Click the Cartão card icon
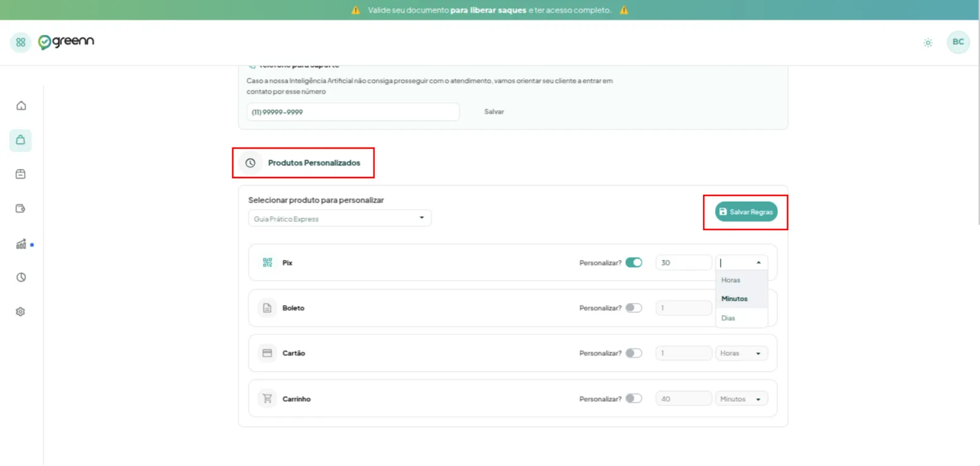This screenshot has width=980, height=466. 267,353
